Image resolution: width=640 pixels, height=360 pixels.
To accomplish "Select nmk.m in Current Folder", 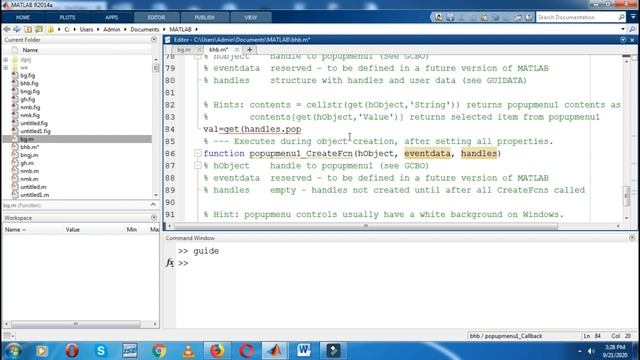I will (x=29, y=179).
